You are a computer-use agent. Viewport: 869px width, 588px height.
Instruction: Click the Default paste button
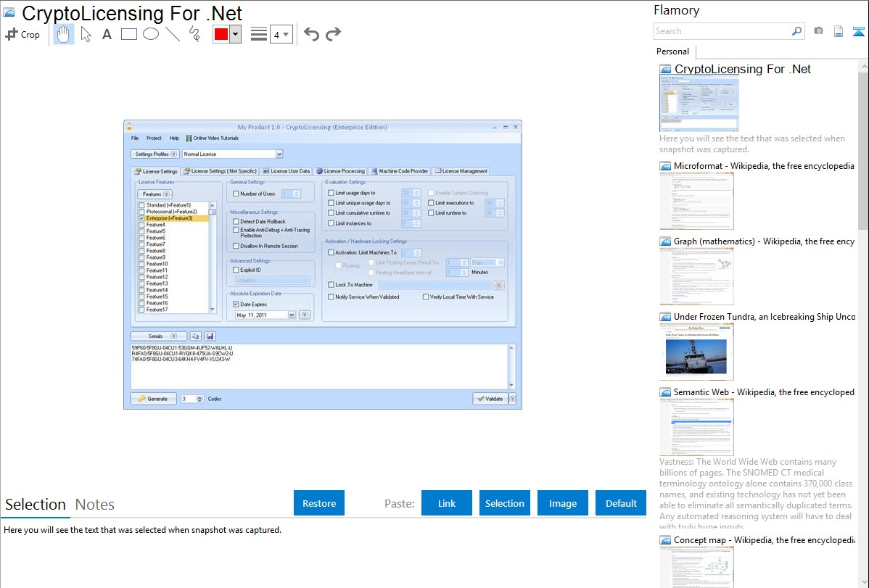(621, 503)
